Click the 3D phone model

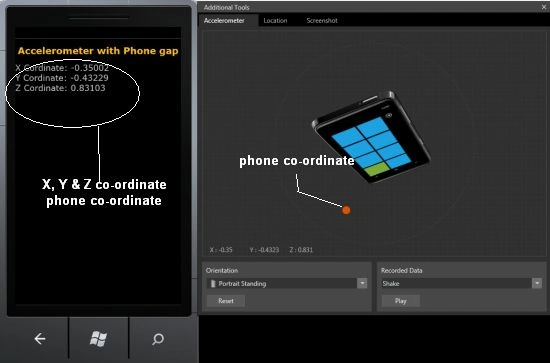[372, 137]
